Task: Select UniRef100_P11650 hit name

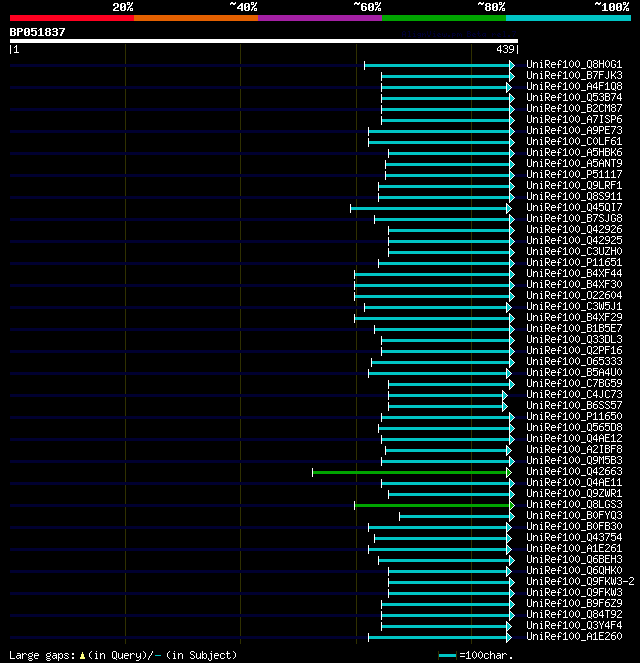Action: tap(574, 416)
